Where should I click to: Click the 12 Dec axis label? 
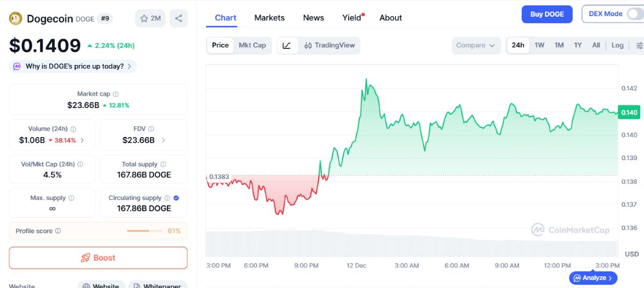coord(357,265)
